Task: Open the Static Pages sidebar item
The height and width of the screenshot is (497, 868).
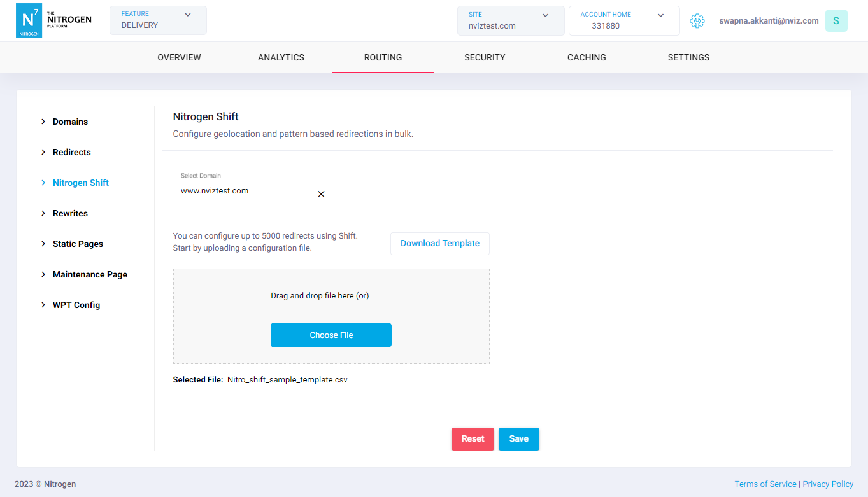Action: [x=78, y=244]
